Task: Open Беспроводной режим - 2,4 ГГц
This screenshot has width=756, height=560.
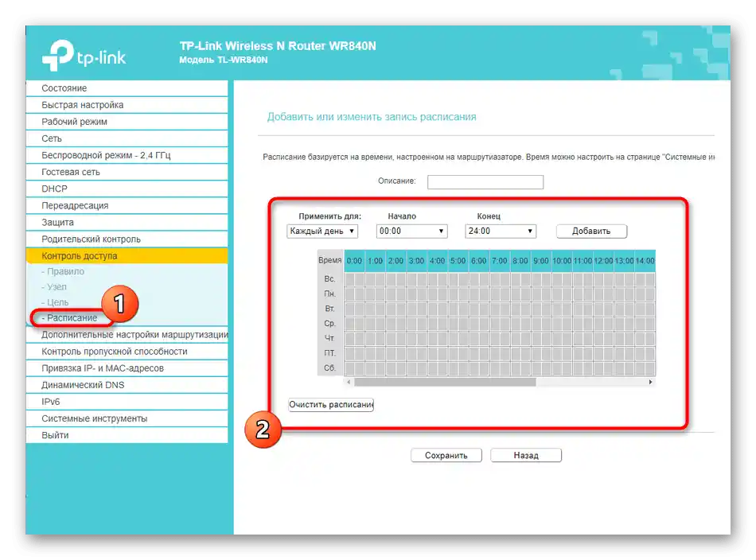Action: pos(127,155)
